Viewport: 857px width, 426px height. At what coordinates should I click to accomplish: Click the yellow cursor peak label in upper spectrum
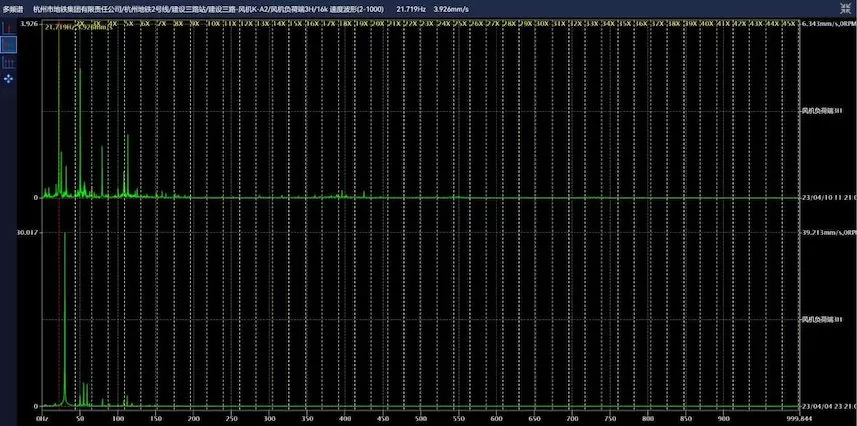click(72, 28)
